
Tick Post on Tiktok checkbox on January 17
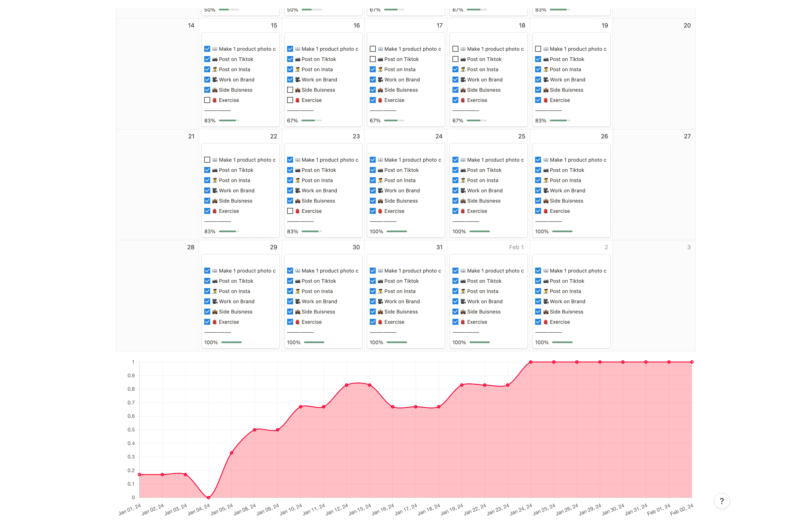tap(373, 59)
